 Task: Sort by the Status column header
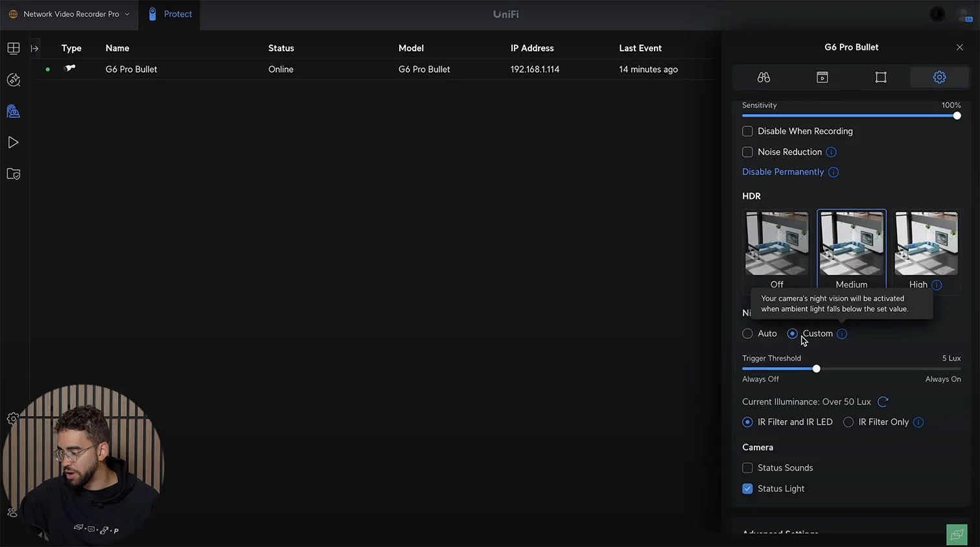(281, 49)
